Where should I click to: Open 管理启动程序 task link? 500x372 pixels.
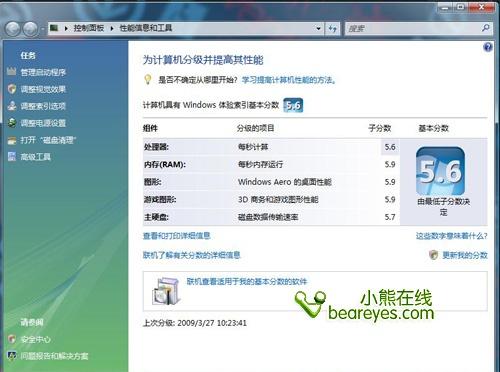[x=43, y=72]
